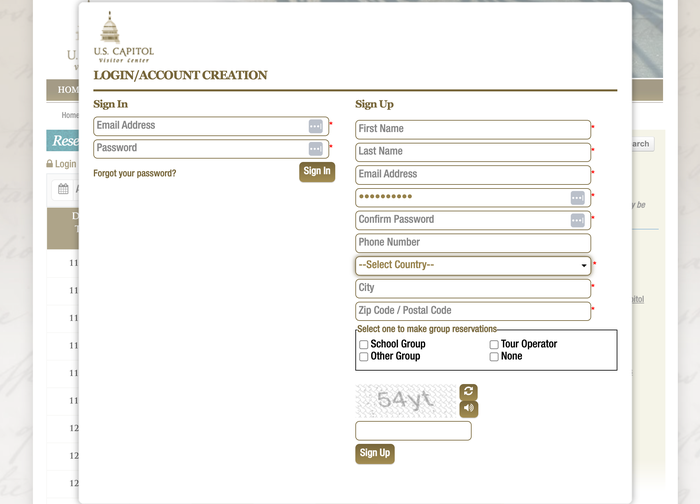Click the captcha image showing 54yt
This screenshot has width=700, height=504.
click(406, 400)
